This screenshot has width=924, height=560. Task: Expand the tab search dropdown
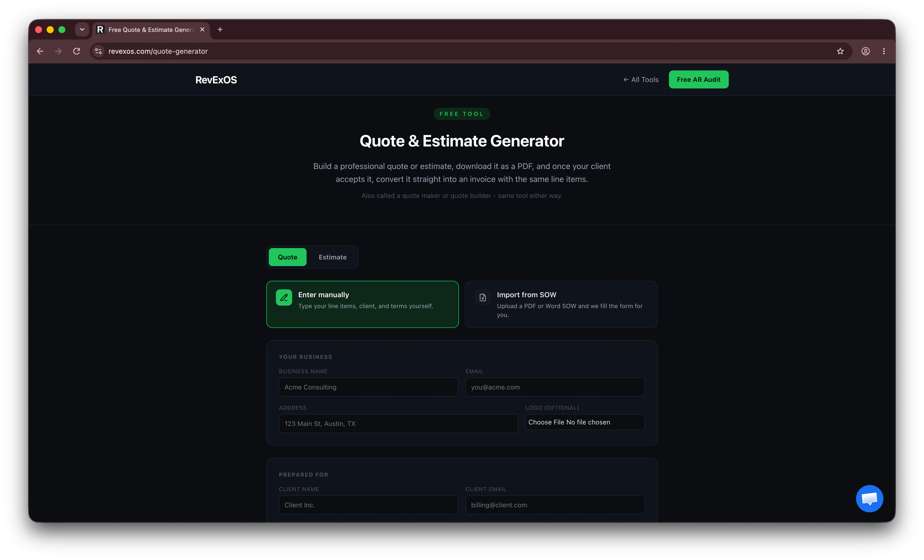point(82,30)
